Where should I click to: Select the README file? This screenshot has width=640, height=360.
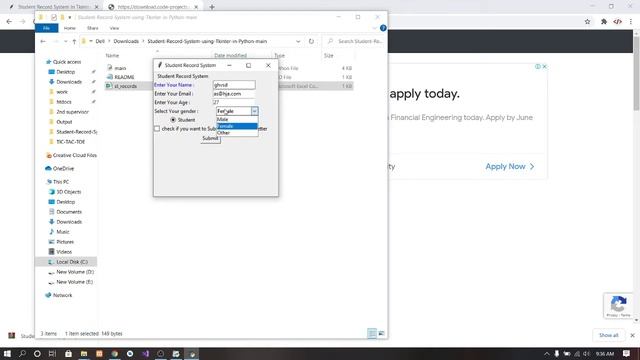(124, 77)
